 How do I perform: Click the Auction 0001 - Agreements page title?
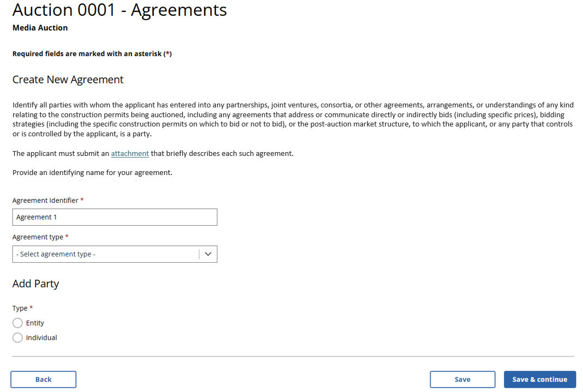coord(119,10)
